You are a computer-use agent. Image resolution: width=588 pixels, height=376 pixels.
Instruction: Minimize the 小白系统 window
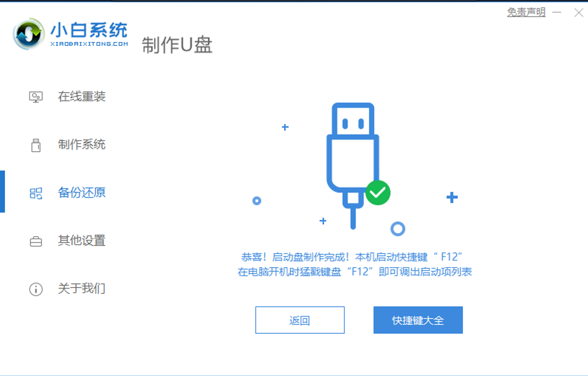[x=557, y=12]
